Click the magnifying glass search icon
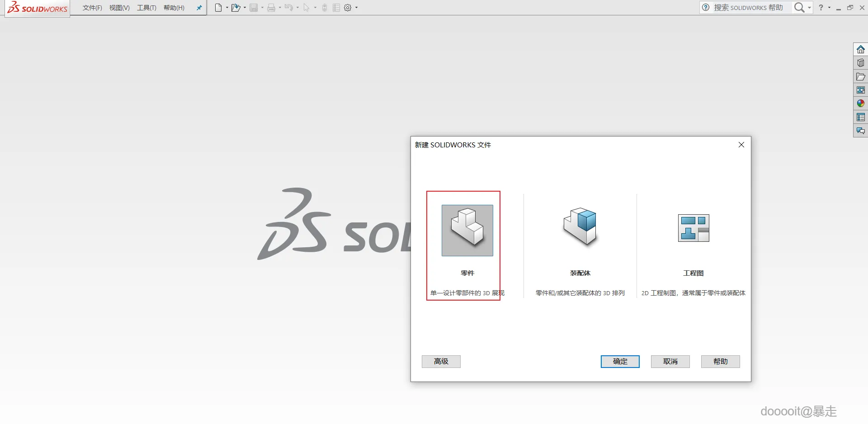 [x=799, y=8]
